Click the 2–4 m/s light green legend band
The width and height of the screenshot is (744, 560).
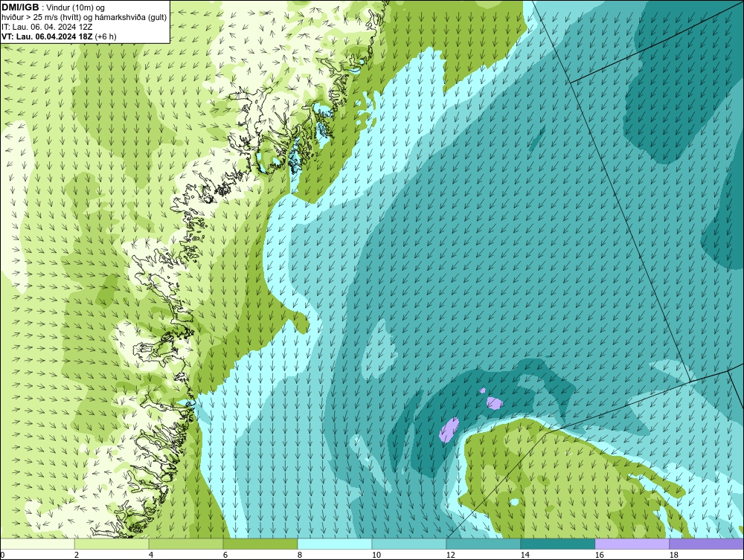tap(112, 544)
